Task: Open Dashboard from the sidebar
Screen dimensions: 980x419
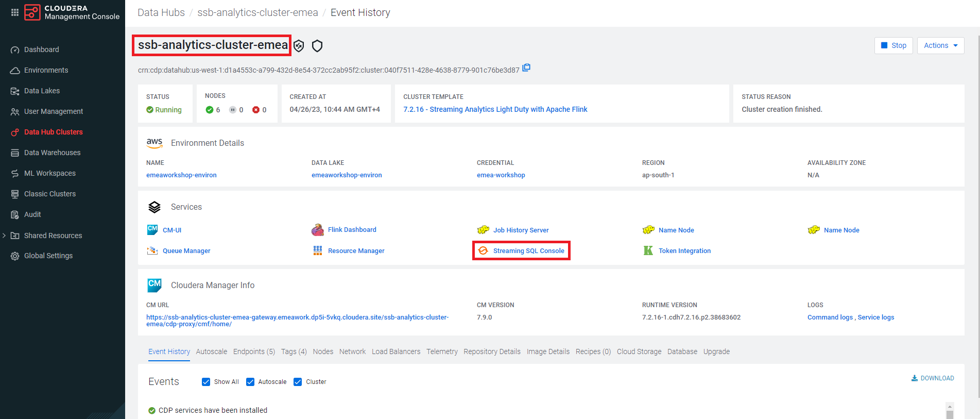Action: (42, 49)
